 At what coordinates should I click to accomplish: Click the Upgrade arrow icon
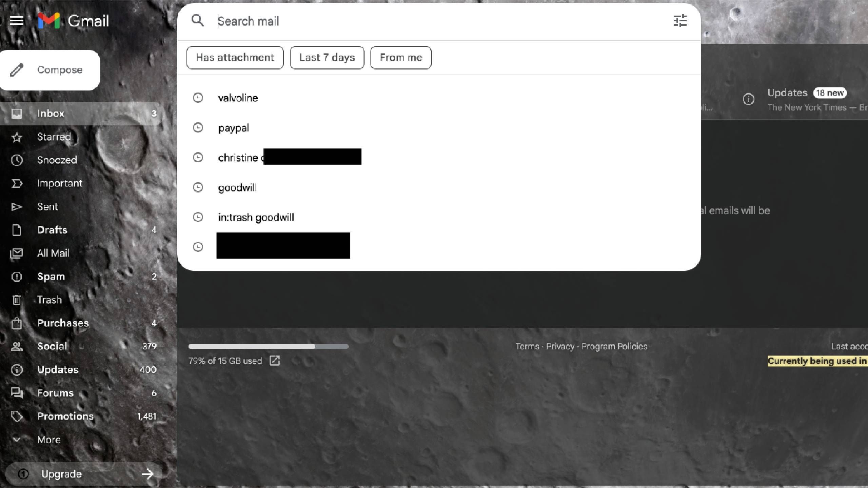pyautogui.click(x=148, y=474)
